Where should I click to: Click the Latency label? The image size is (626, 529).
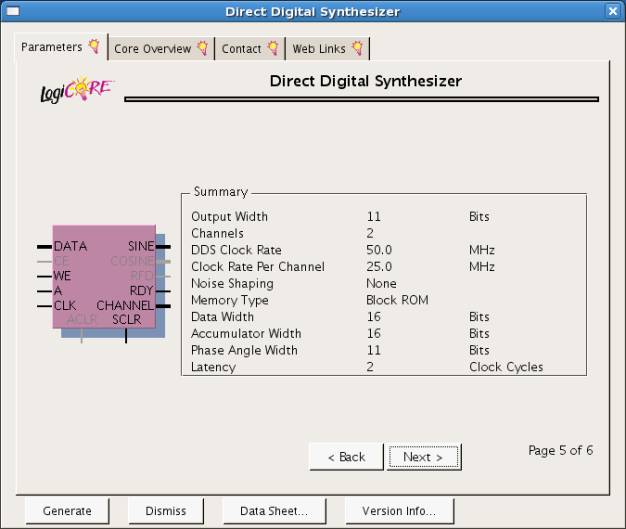click(x=214, y=367)
